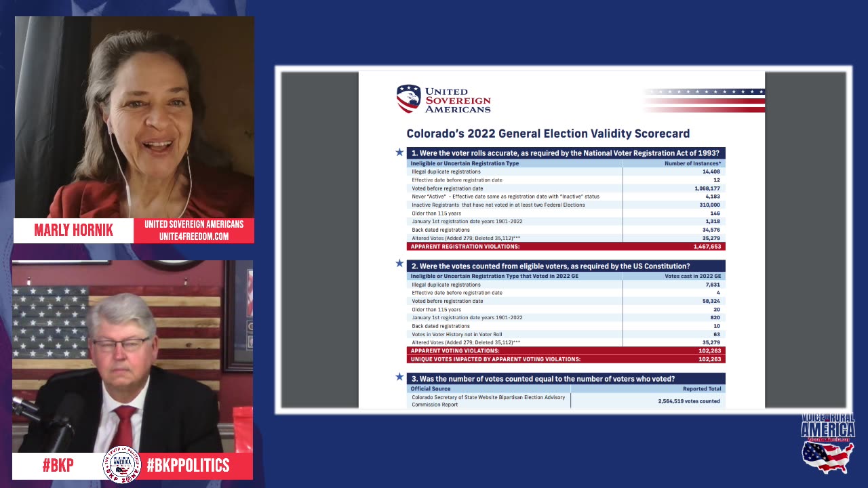Select the BKP host video feed

click(133, 357)
